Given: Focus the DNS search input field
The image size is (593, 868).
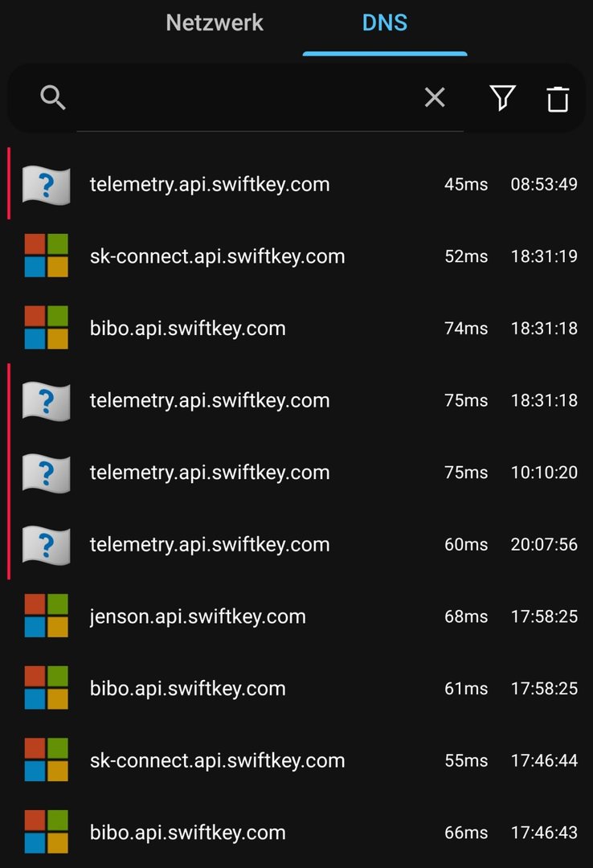Looking at the screenshot, I should [x=241, y=98].
